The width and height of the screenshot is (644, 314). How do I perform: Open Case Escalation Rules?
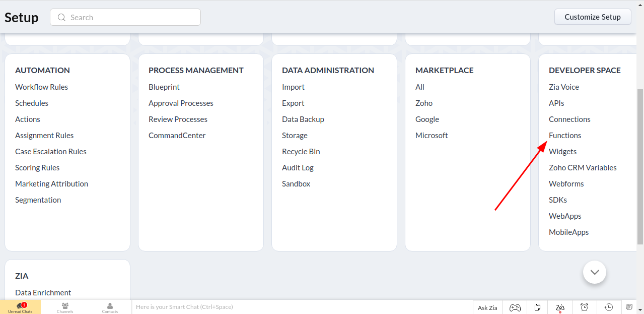coord(51,151)
